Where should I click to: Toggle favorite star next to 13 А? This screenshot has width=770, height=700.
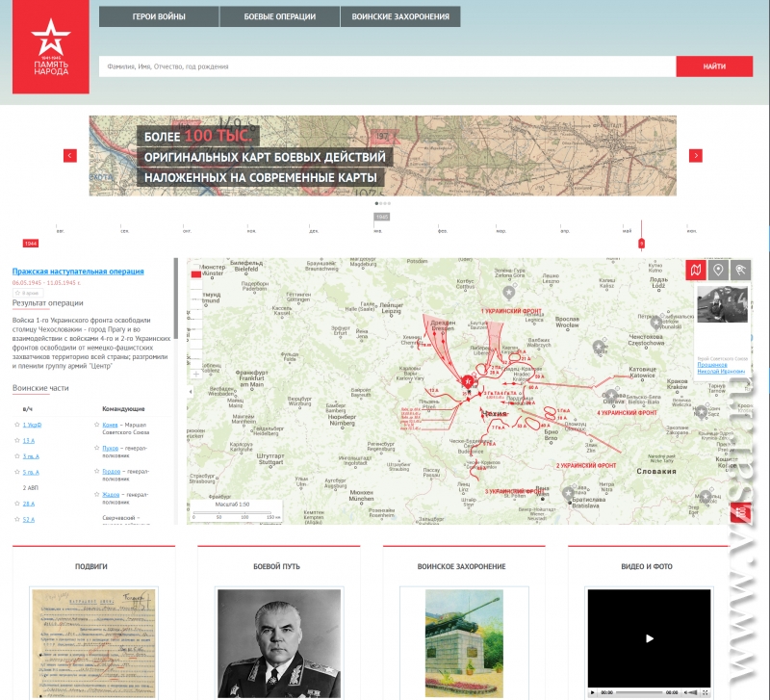tap(17, 440)
